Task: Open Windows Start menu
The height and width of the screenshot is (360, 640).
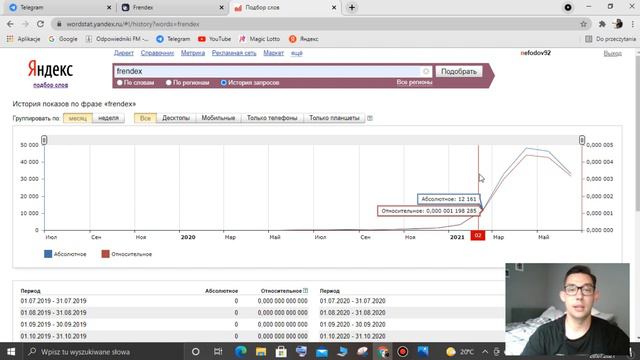Action: pos(11,351)
